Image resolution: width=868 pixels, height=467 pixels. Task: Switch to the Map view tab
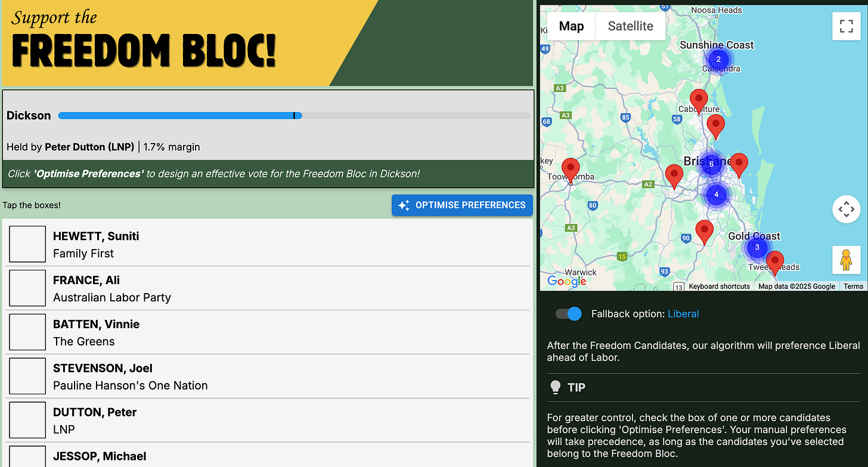pos(571,26)
